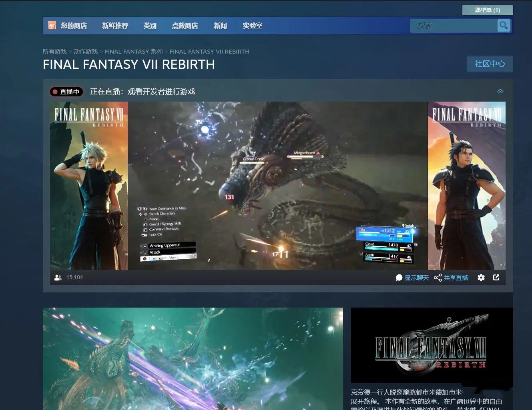
Task: Go to 点数商店 points shop tab
Action: 185,26
